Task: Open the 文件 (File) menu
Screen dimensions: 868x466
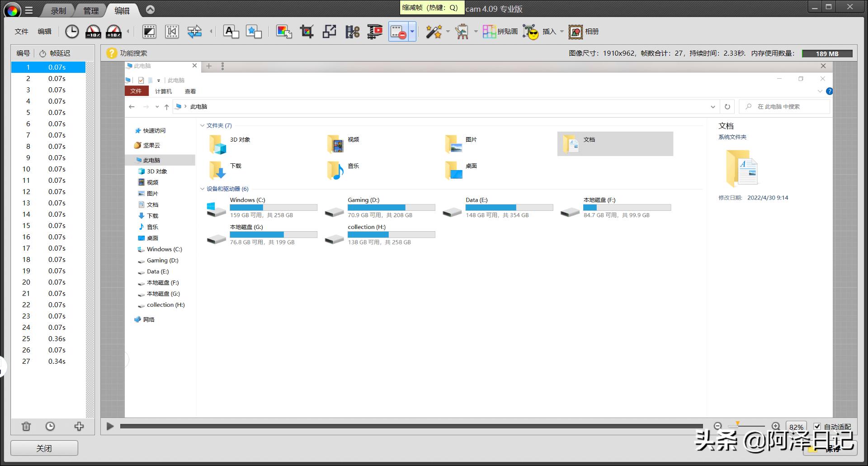Action: 21,32
